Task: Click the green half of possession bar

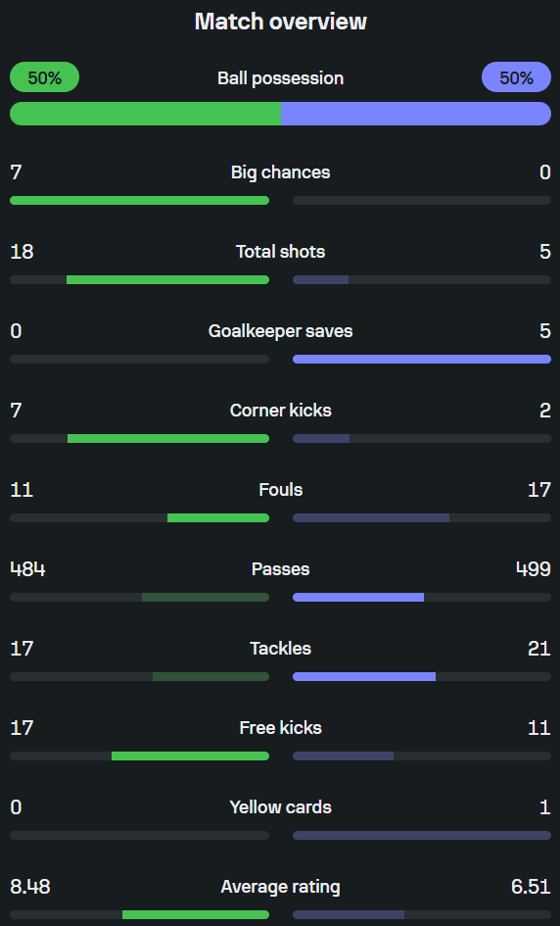Action: 145,114
